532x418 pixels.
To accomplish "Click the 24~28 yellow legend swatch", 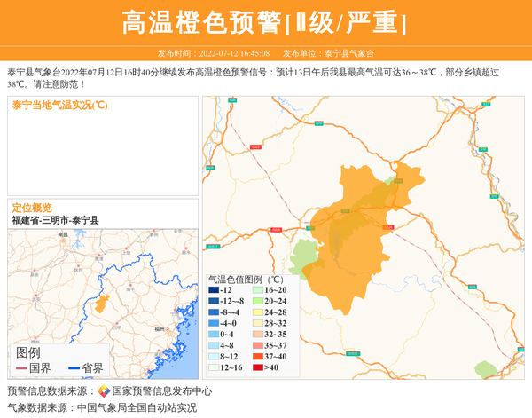I will point(257,312).
